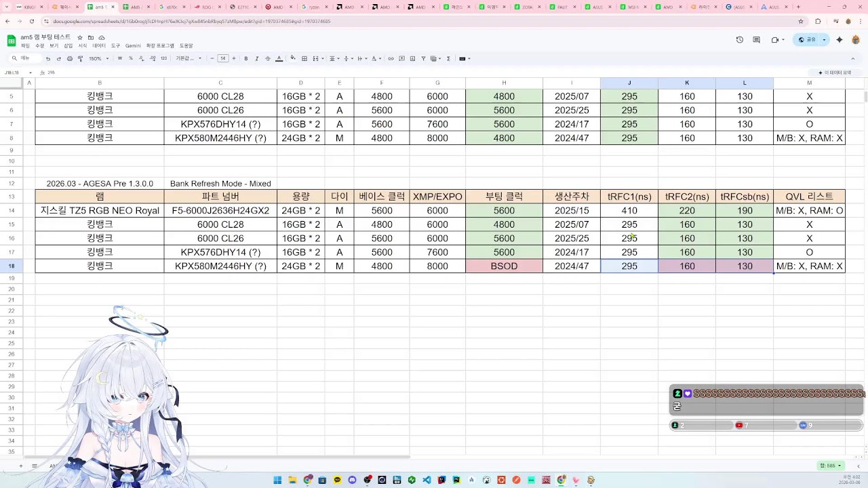Open the 수정 menu
Image resolution: width=868 pixels, height=488 pixels.
pyautogui.click(x=39, y=46)
